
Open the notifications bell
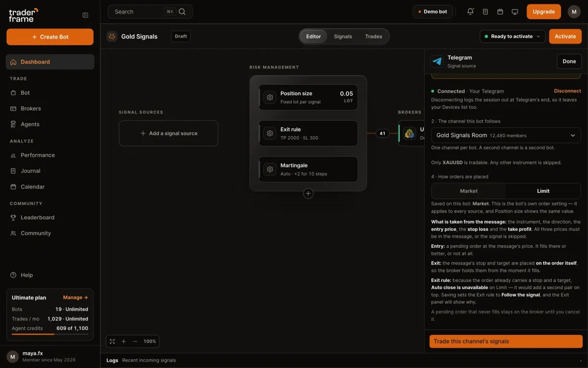point(470,12)
